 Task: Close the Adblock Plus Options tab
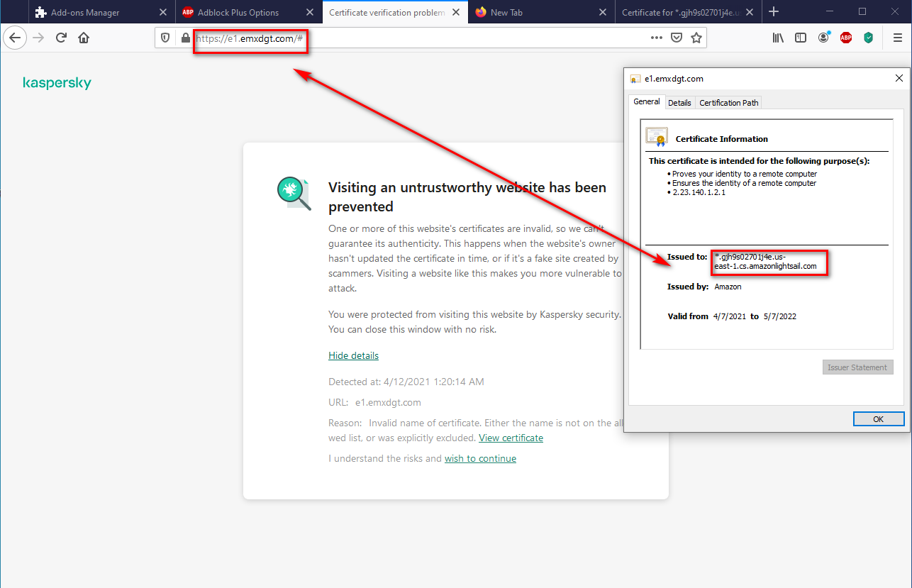[x=309, y=12]
